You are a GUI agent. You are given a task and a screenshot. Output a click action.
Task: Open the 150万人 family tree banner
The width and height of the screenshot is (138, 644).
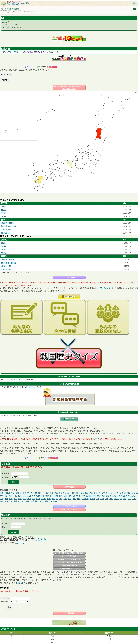pyautogui.click(x=69, y=38)
